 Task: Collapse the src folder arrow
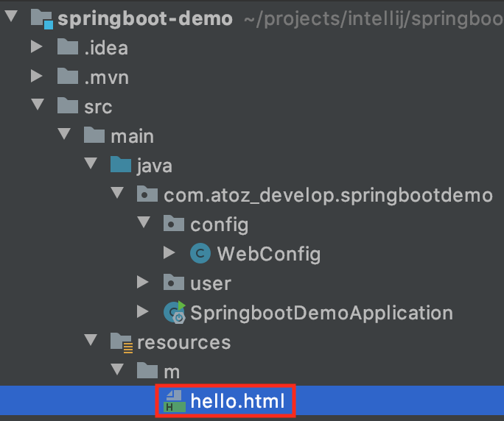tap(38, 105)
